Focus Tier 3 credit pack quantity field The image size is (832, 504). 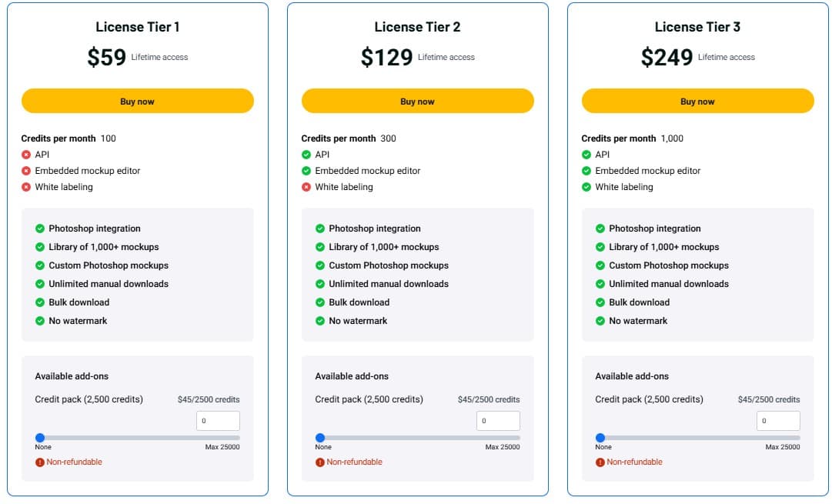point(778,421)
